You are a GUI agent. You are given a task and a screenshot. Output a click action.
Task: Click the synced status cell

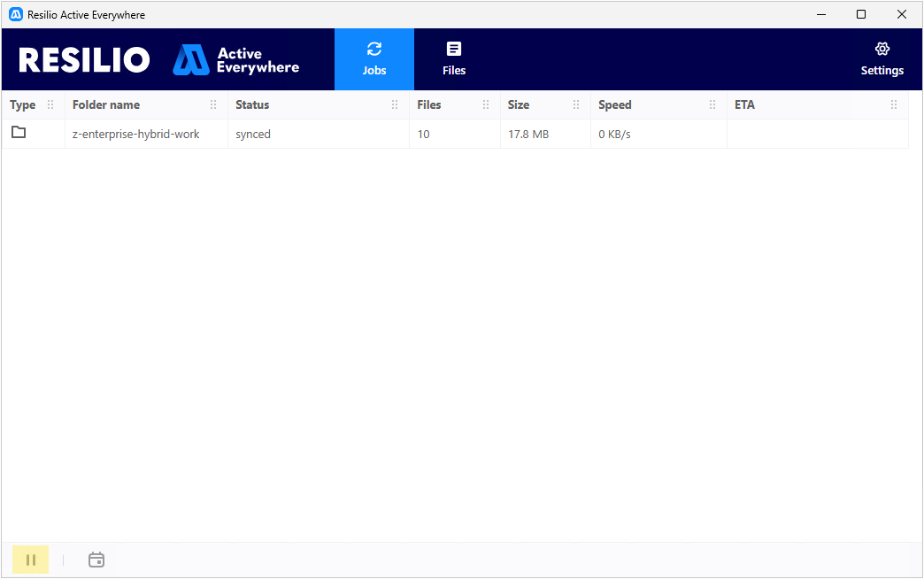pyautogui.click(x=253, y=135)
